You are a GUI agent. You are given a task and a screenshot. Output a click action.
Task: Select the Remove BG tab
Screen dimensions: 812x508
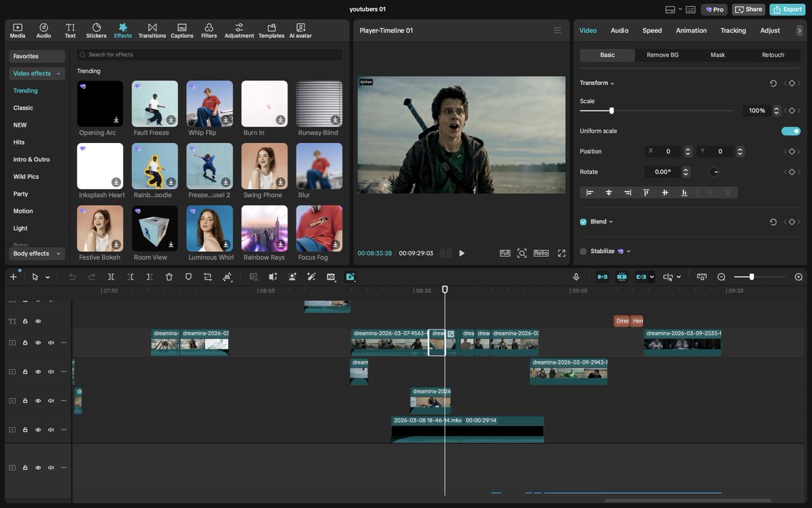[x=662, y=55]
